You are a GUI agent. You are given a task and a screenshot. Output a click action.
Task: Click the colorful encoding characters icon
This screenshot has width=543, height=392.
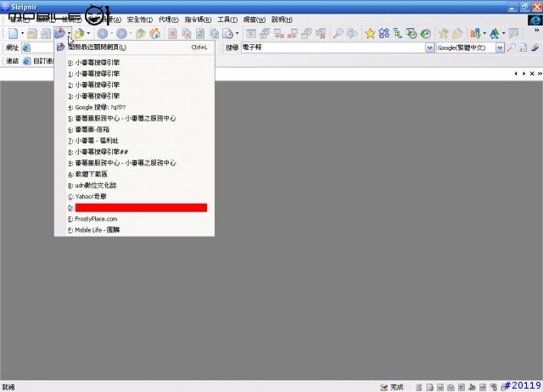475,34
